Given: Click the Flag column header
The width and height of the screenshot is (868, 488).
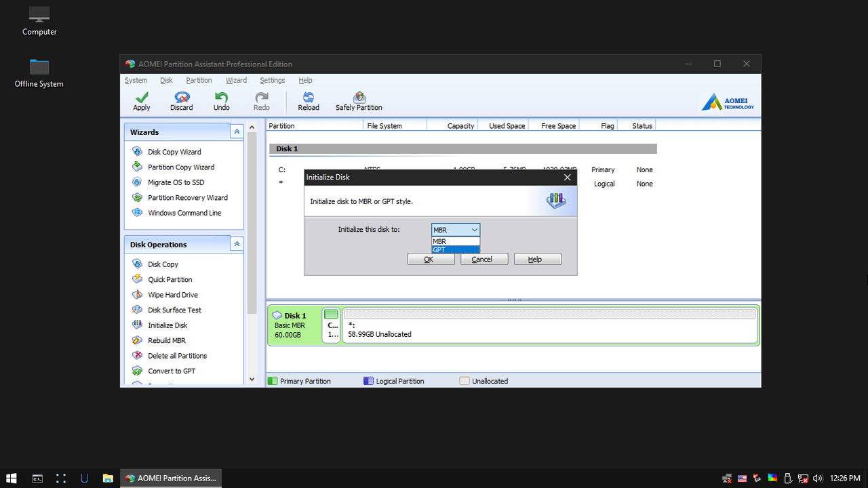Looking at the screenshot, I should 599,125.
